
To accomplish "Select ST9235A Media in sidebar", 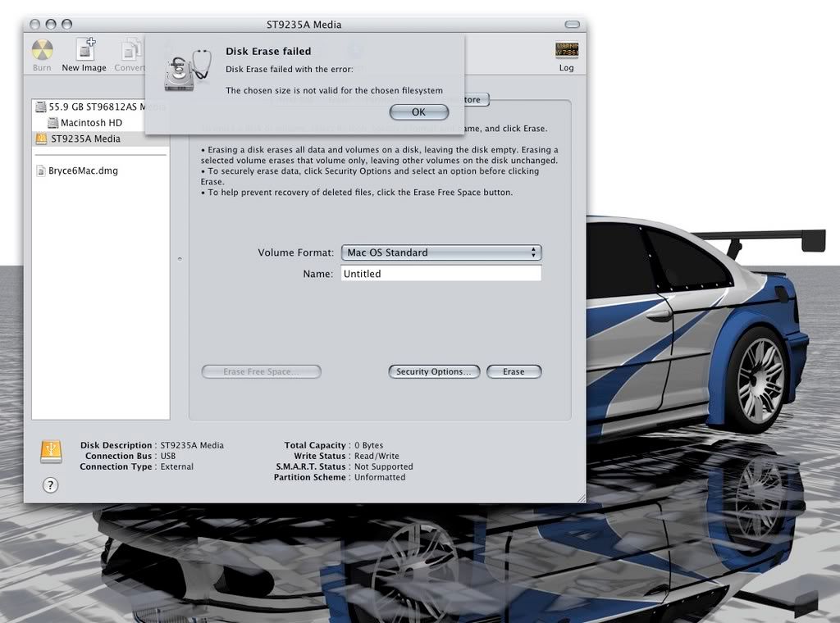I will (85, 139).
